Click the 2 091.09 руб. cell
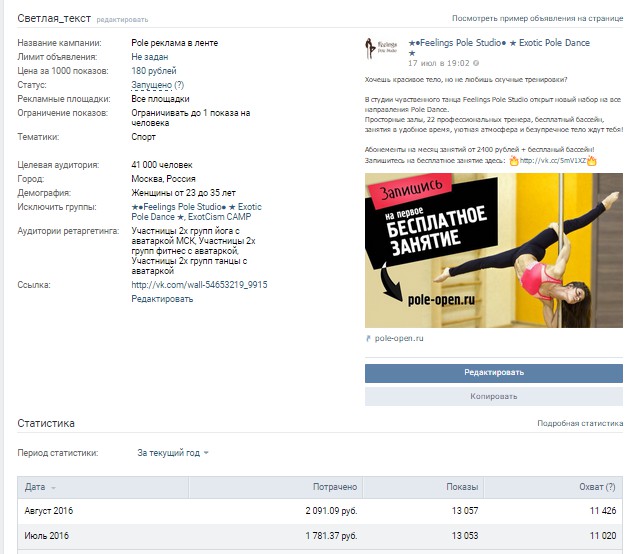The height and width of the screenshot is (554, 630). pos(331,511)
